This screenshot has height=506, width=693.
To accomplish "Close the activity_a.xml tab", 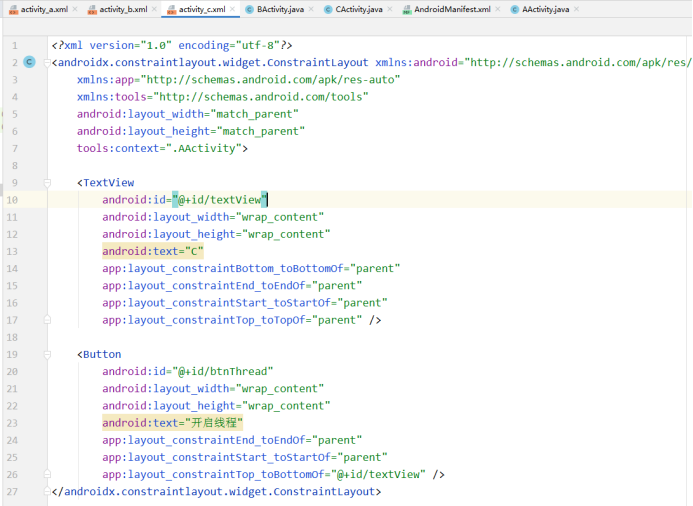I will [x=75, y=9].
